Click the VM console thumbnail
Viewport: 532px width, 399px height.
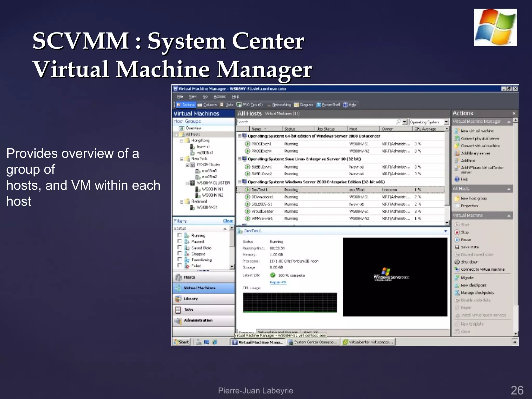coord(395,277)
